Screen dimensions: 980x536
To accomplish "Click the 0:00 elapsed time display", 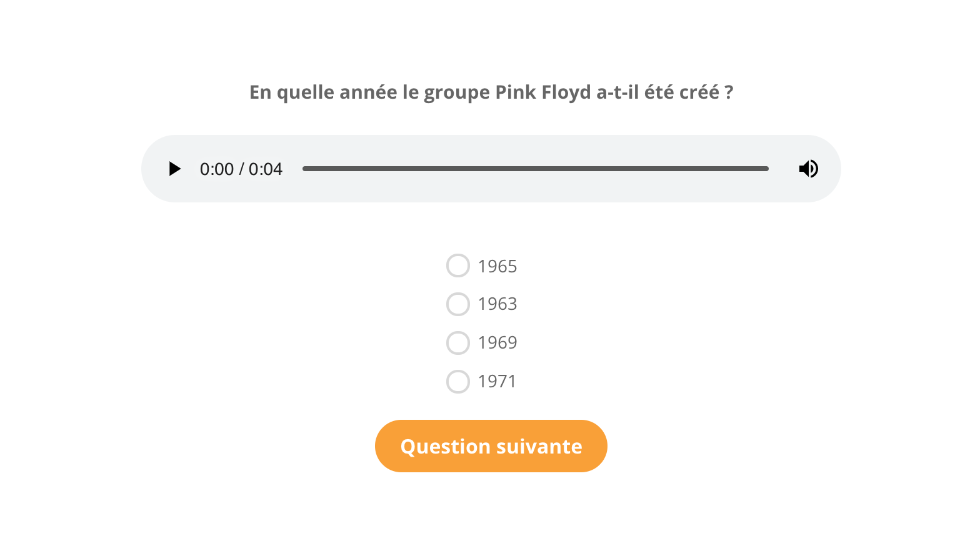I will pos(217,169).
